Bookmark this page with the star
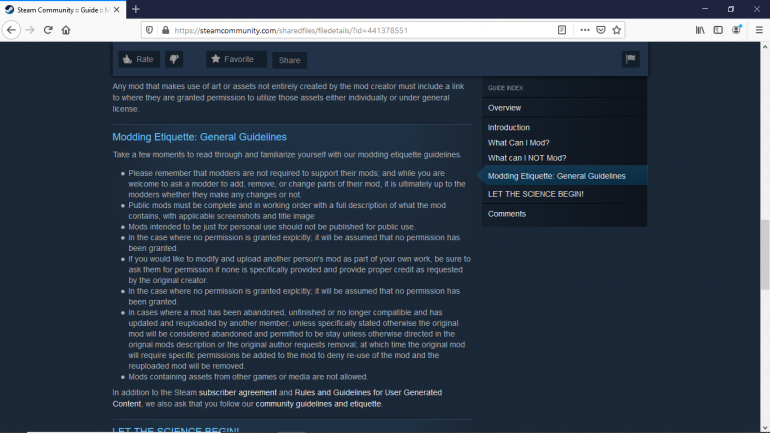Image resolution: width=770 pixels, height=433 pixels. coord(617,30)
